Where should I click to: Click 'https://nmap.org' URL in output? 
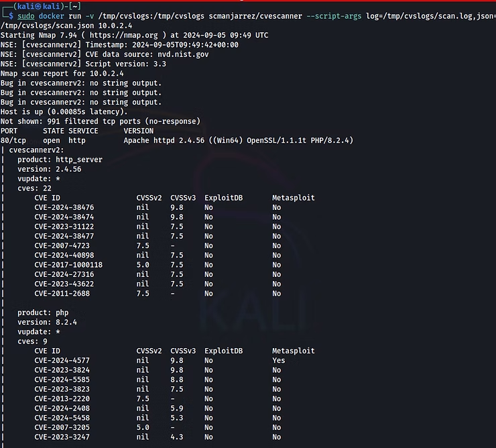click(x=124, y=35)
